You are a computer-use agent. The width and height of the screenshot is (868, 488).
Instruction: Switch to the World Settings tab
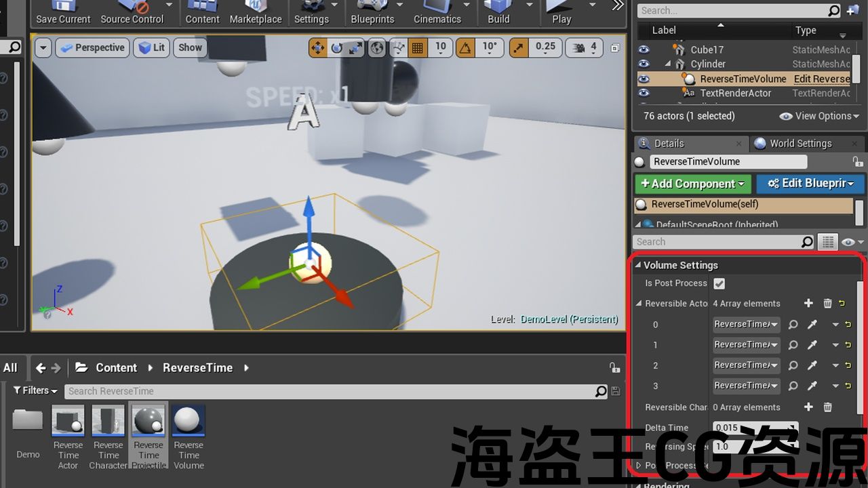800,144
